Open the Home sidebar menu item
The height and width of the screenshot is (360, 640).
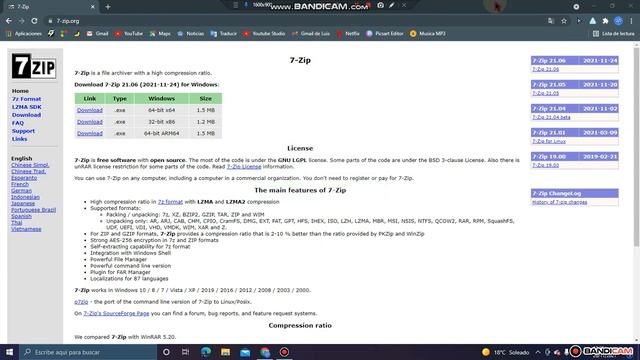(20, 91)
